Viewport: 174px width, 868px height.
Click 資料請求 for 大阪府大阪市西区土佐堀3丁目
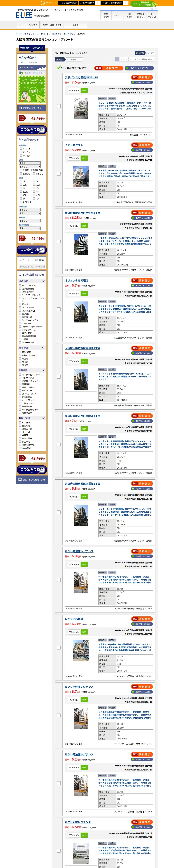(x=142, y=213)
